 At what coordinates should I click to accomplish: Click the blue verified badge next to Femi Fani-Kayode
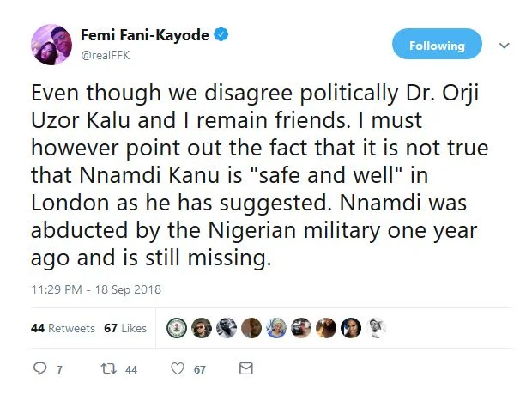(x=222, y=35)
